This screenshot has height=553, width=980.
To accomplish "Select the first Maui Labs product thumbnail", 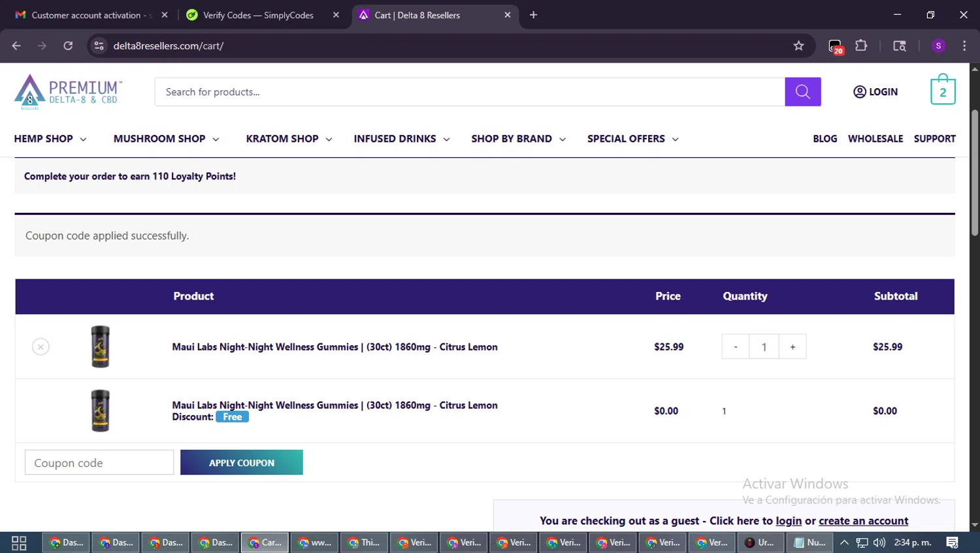I will coord(100,347).
